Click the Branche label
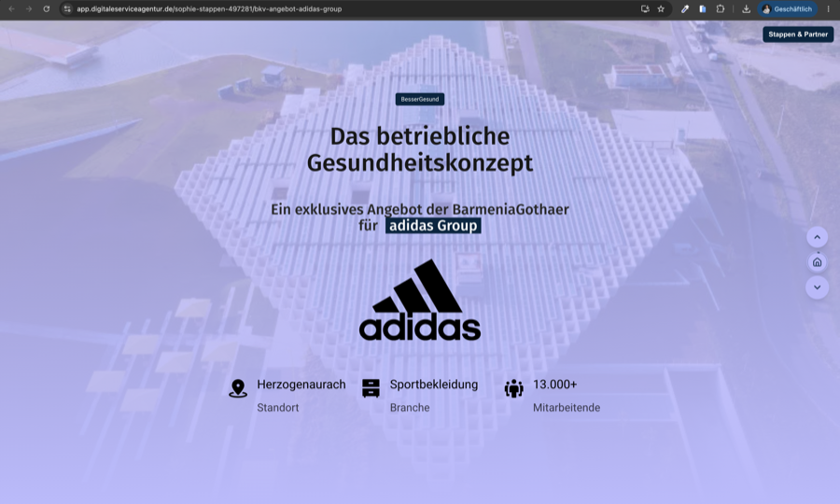The height and width of the screenshot is (504, 840). point(410,408)
